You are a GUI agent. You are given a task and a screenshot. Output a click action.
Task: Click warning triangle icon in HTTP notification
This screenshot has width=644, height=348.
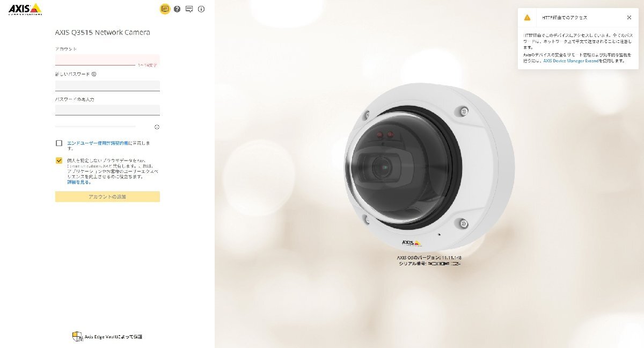[x=528, y=17]
